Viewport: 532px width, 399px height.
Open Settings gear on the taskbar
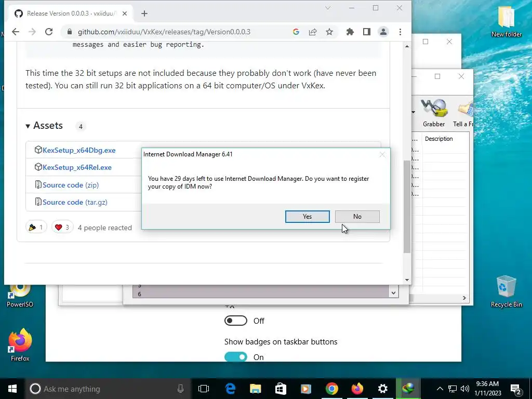(x=383, y=389)
